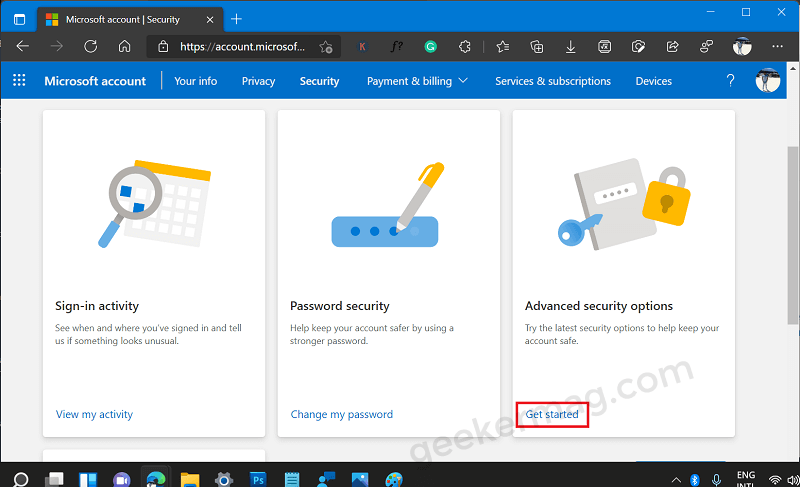Go back to the previous page
The height and width of the screenshot is (487, 800).
pyautogui.click(x=22, y=46)
